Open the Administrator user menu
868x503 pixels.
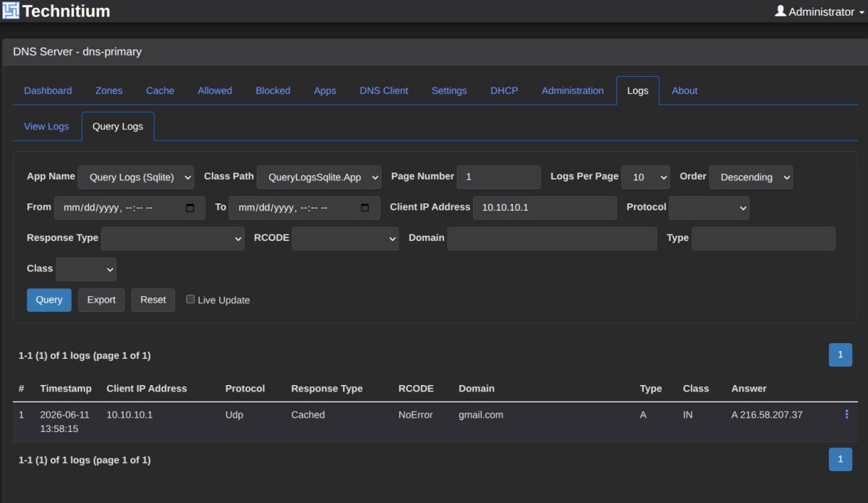820,12
